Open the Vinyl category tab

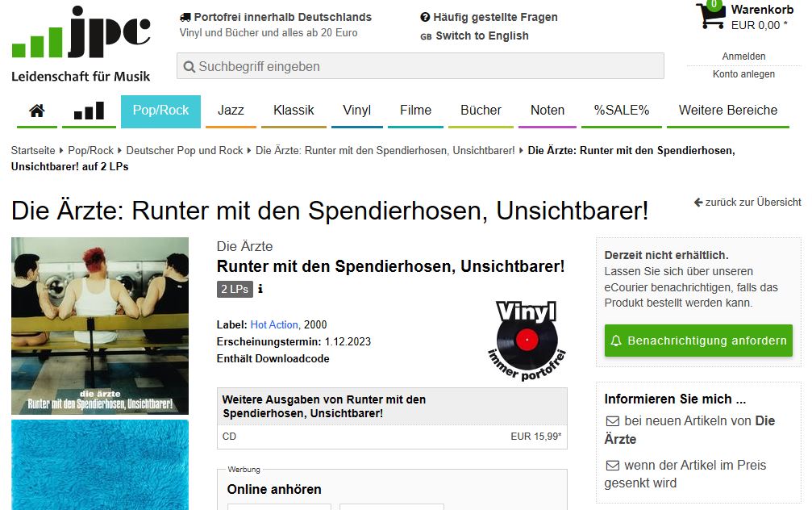tap(356, 111)
